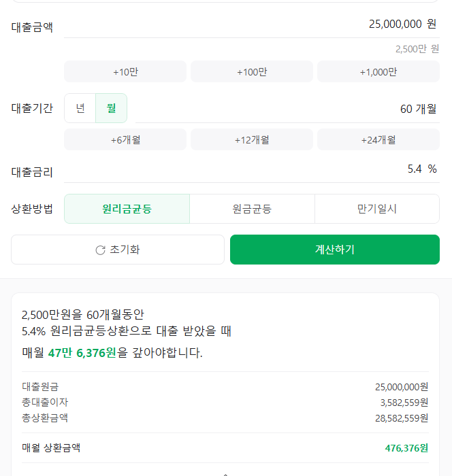This screenshot has width=452, height=476.
Task: Select the 월 period unit toggle
Action: pyautogui.click(x=111, y=108)
